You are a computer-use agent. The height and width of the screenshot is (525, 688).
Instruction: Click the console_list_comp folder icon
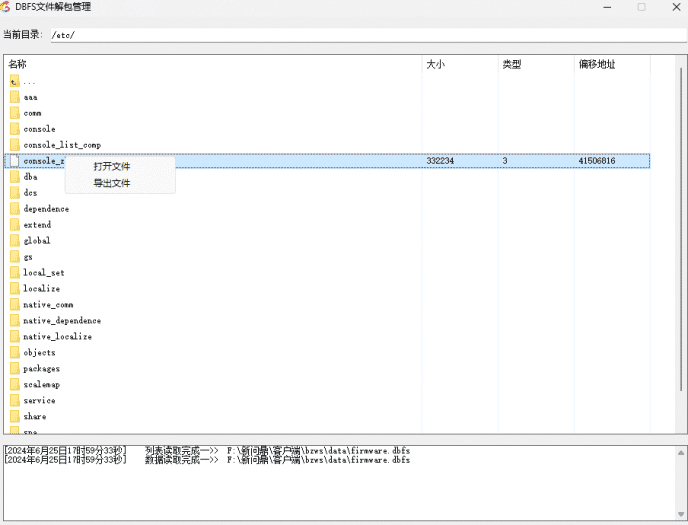[x=14, y=145]
